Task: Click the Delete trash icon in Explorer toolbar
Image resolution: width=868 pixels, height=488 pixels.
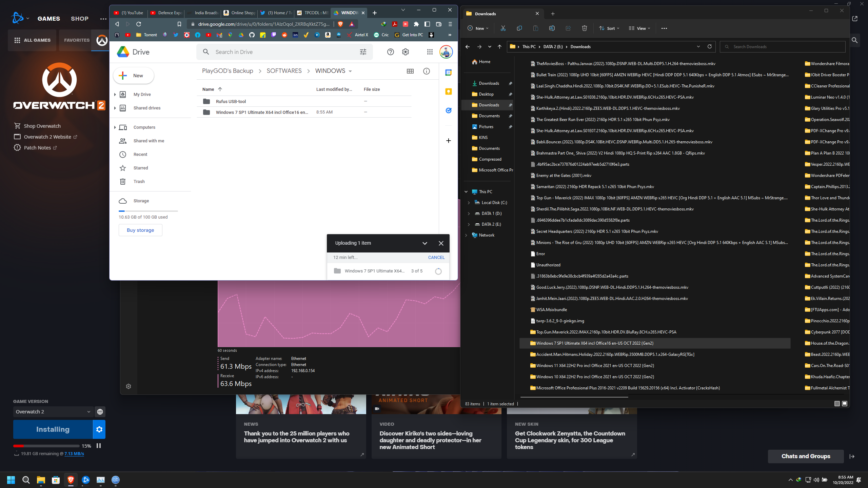Action: tap(584, 28)
